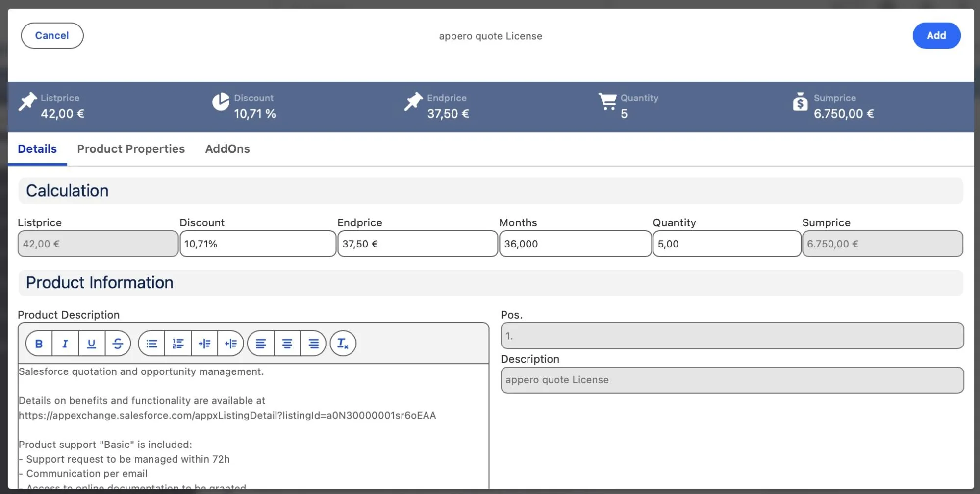Align description text left

pyautogui.click(x=261, y=344)
